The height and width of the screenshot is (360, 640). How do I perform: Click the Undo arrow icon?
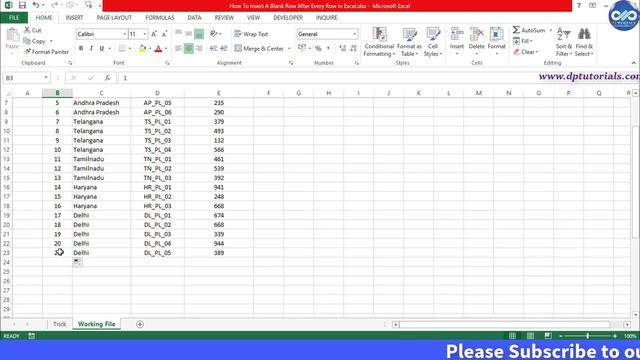coord(36,5)
